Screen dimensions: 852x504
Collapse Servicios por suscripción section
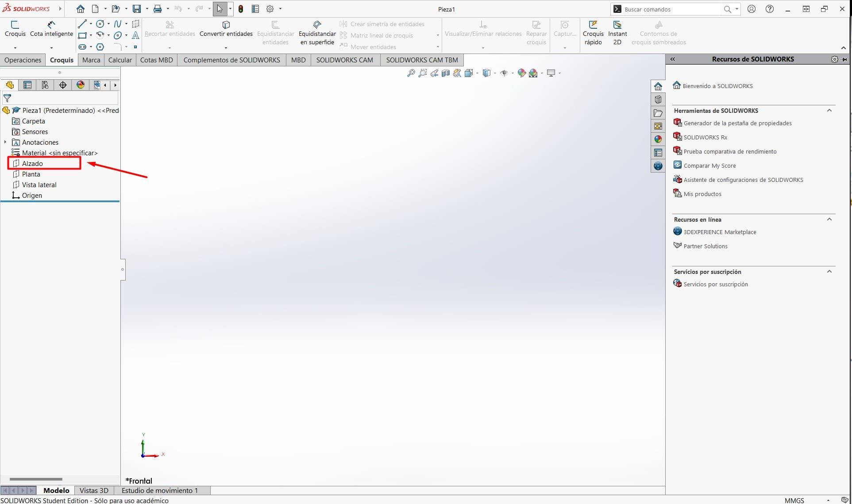(x=829, y=271)
